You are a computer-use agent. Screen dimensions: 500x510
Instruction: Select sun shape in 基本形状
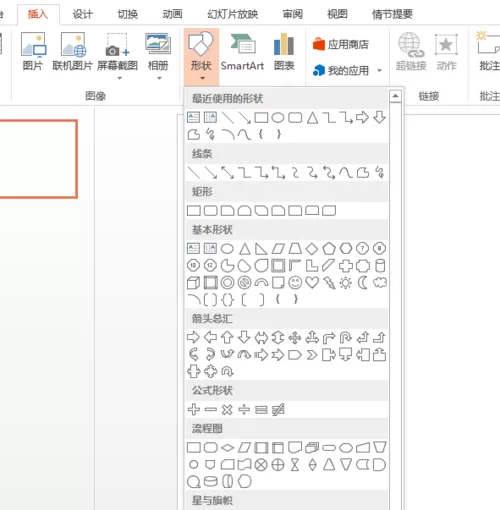[x=346, y=283]
